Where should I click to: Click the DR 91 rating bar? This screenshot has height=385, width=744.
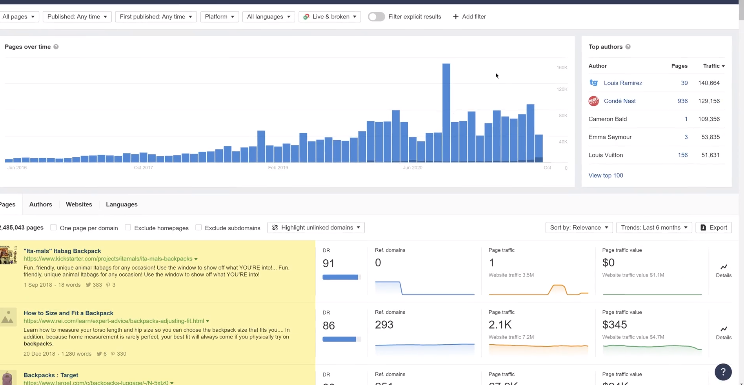341,277
